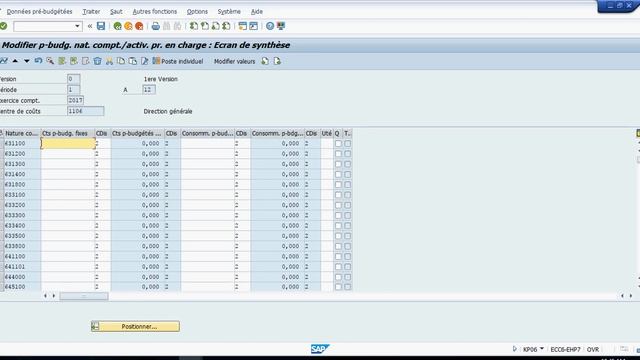Tick Q checkbox in row 633100
Screen dimensions: 640x360
(338, 195)
